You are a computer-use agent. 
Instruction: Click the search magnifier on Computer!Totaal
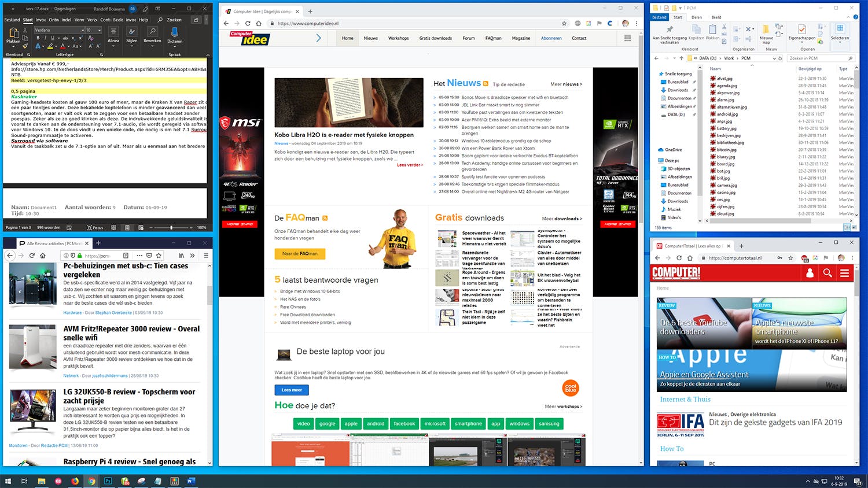[827, 273]
